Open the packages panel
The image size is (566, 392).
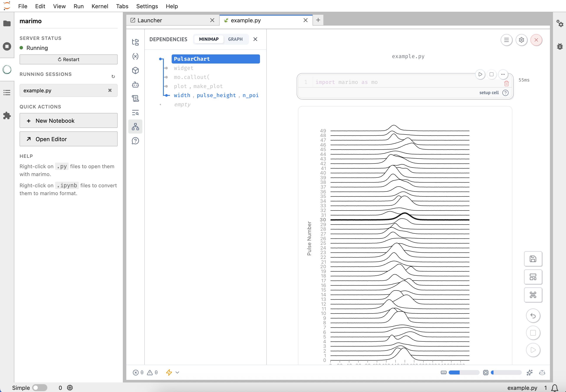point(135,70)
